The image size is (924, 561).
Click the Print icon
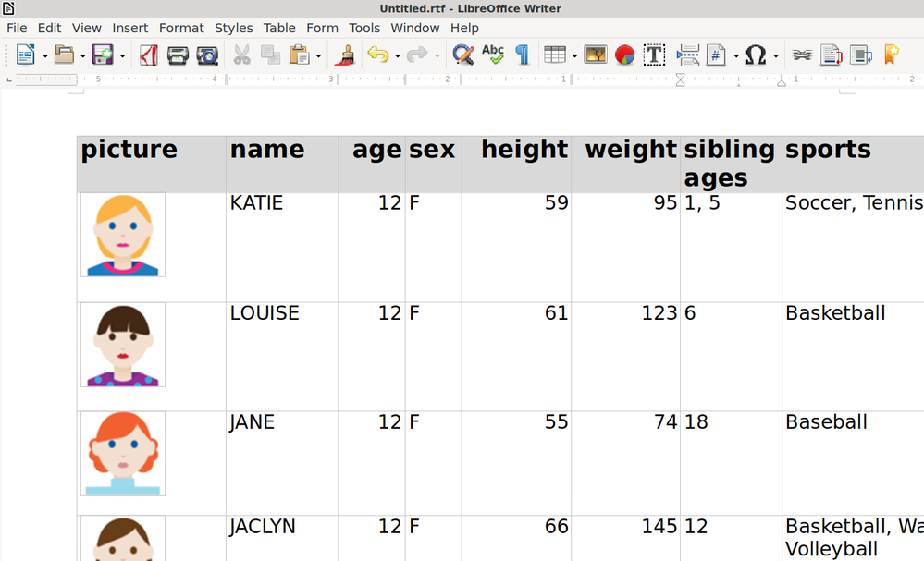point(178,55)
